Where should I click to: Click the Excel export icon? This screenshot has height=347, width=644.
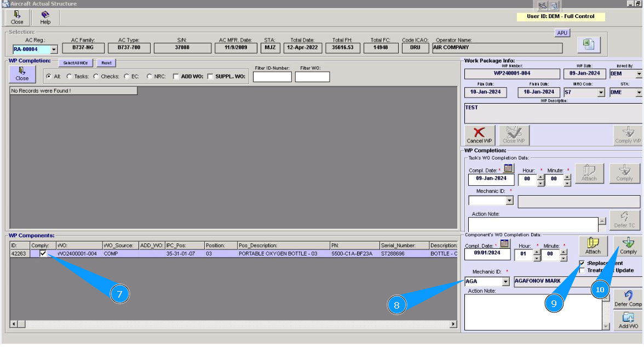point(588,44)
